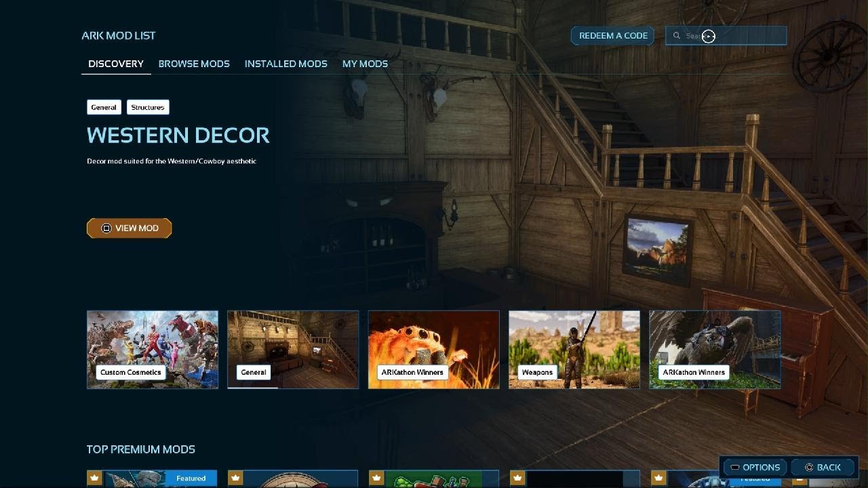Open the Weapons thumbnail card
Image resolution: width=868 pixels, height=488 pixels.
pyautogui.click(x=574, y=350)
